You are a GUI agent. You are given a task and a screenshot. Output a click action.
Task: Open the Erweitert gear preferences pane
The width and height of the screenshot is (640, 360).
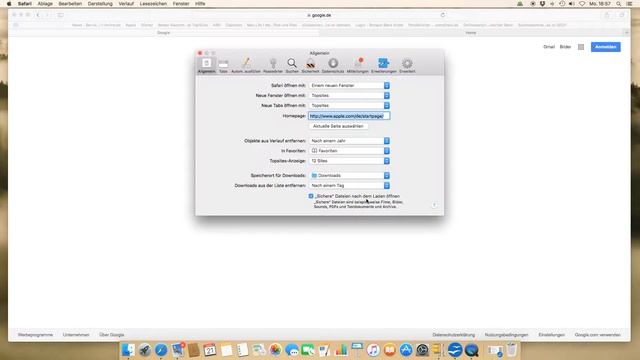point(407,65)
